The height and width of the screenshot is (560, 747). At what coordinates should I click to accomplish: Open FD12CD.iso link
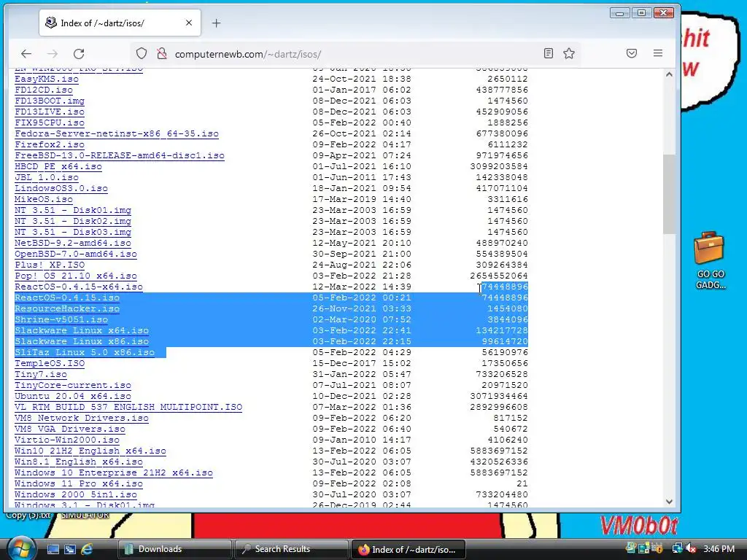click(x=44, y=90)
